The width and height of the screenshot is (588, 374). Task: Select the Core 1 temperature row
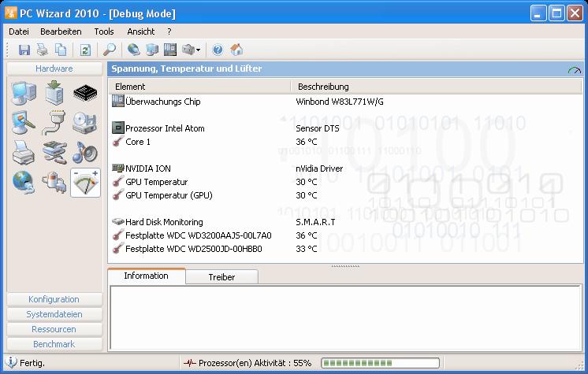point(345,142)
